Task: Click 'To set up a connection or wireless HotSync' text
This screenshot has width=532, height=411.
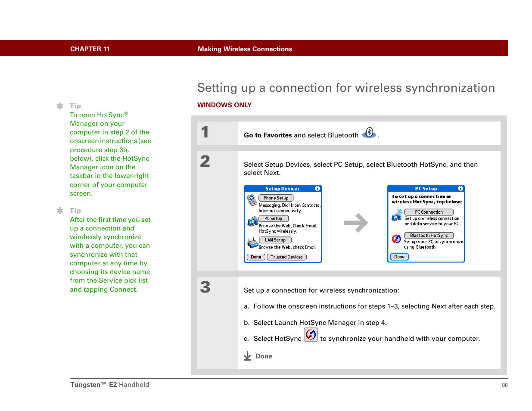Action: tap(426, 199)
